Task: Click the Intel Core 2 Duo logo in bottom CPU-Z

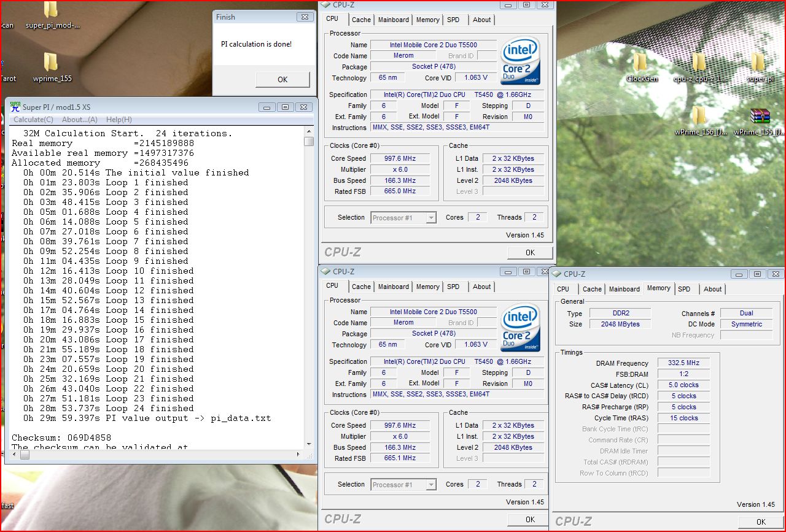Action: [x=520, y=328]
